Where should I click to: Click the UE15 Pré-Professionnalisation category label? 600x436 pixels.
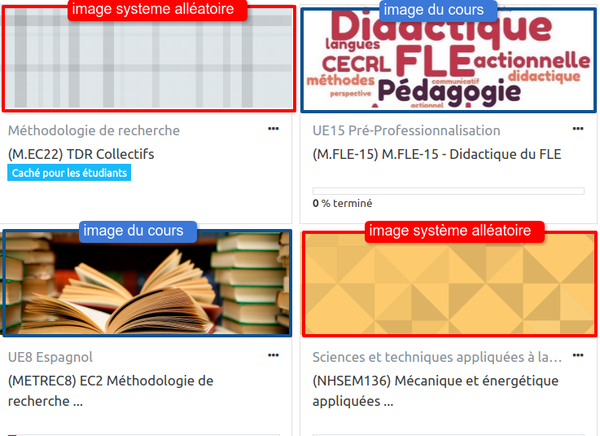coord(406,131)
